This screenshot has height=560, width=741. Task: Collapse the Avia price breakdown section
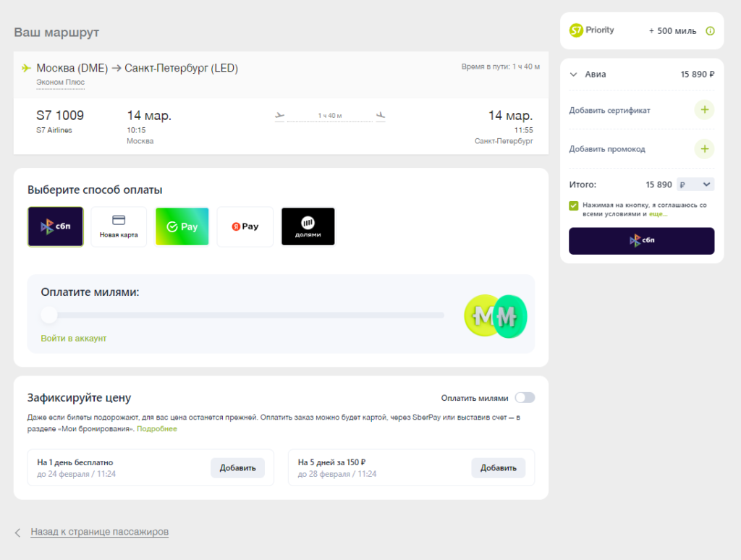574,74
